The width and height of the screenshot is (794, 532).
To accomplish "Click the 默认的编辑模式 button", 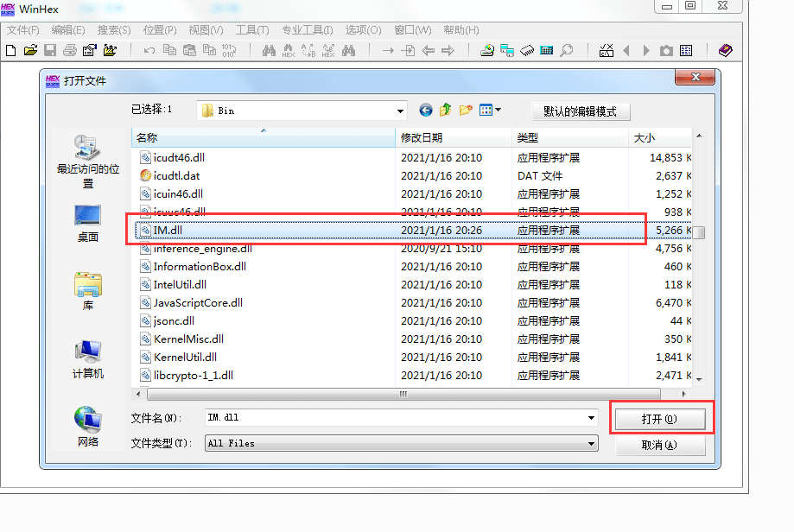I will (581, 111).
